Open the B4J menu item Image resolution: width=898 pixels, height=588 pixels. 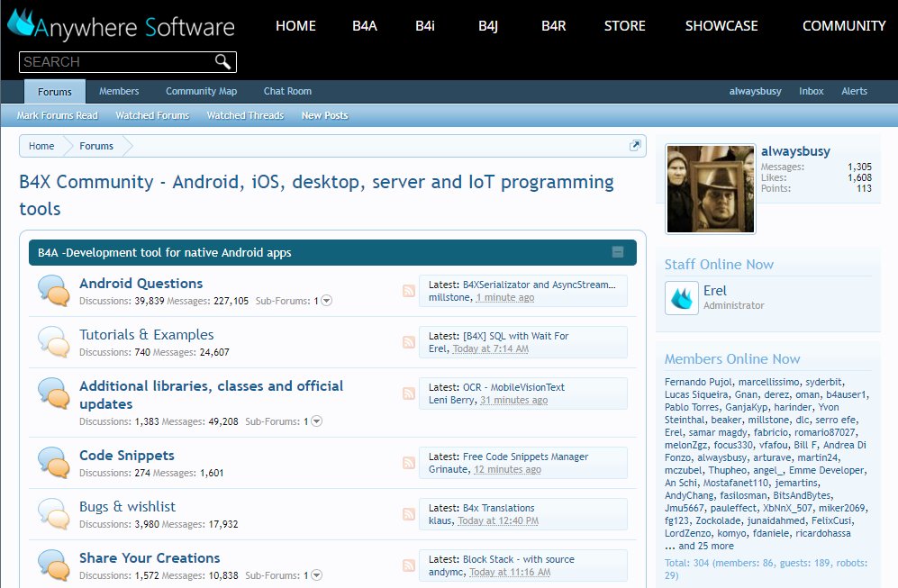pyautogui.click(x=488, y=26)
